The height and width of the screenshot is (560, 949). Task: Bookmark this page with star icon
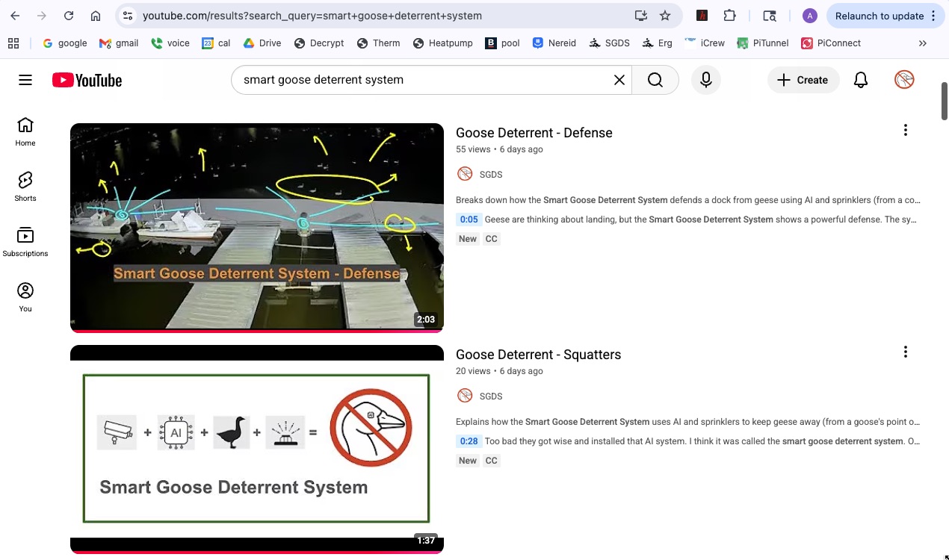[x=665, y=16]
